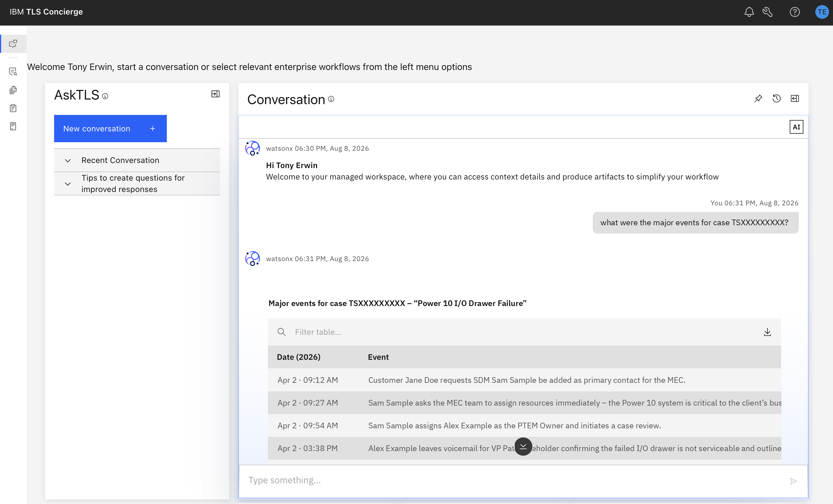This screenshot has width=833, height=504.
Task: Select the Apr 2 · 03:38 PM row
Action: tap(524, 448)
